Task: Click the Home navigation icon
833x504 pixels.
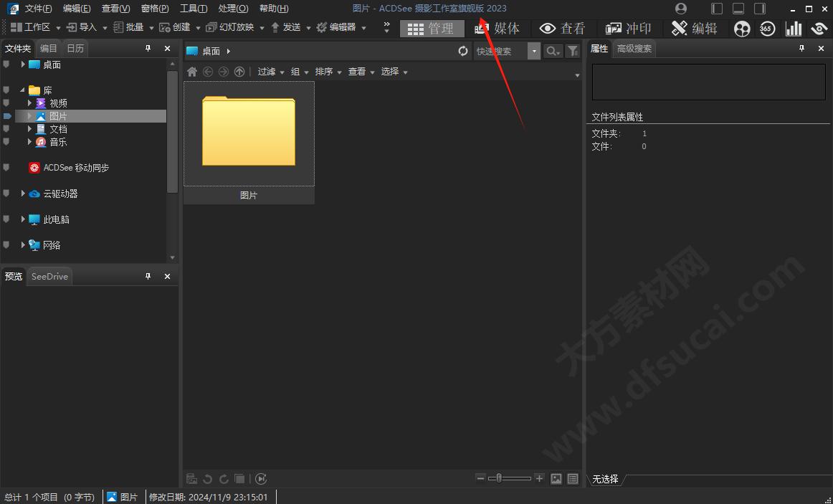Action: 192,72
